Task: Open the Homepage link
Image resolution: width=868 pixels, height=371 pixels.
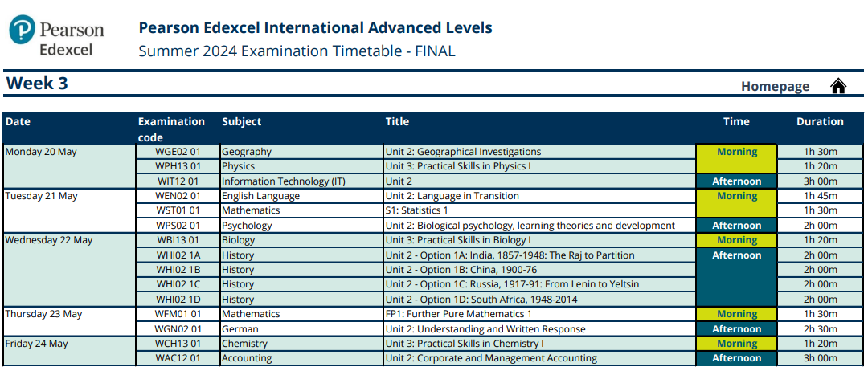Action: coord(775,86)
